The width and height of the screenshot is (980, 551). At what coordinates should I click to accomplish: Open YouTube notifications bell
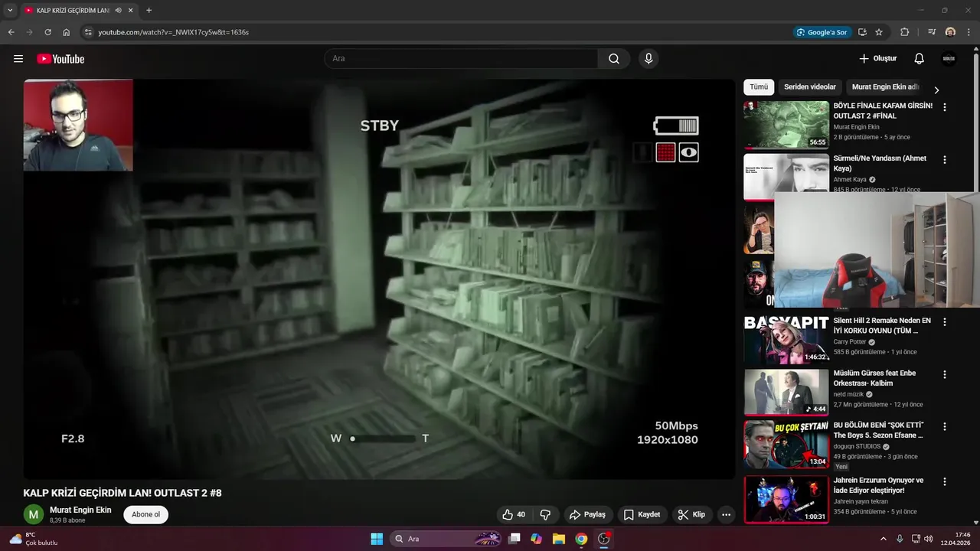(x=920, y=59)
